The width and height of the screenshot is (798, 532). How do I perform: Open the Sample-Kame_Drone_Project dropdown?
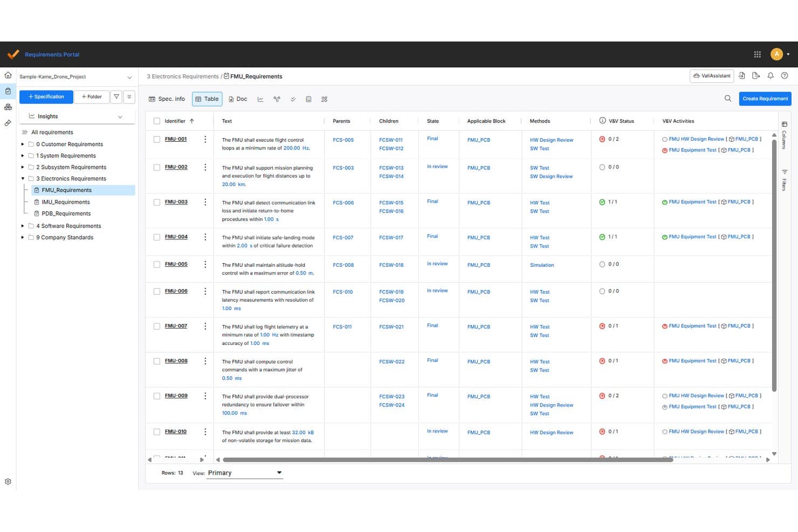coord(76,77)
